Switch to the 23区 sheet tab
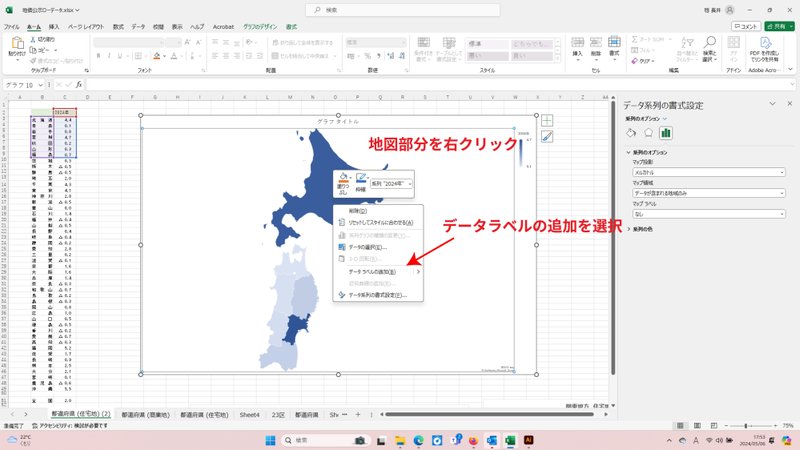This screenshot has height=450, width=800. click(x=278, y=415)
